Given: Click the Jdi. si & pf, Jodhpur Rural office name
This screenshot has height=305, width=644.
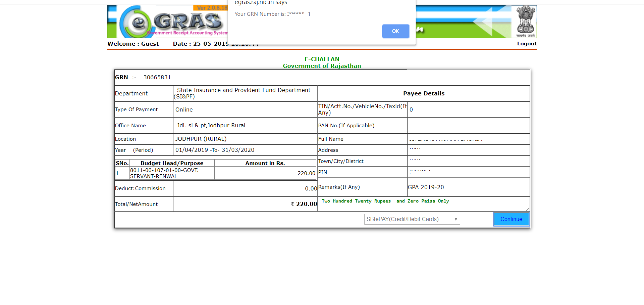Looking at the screenshot, I should tap(211, 126).
